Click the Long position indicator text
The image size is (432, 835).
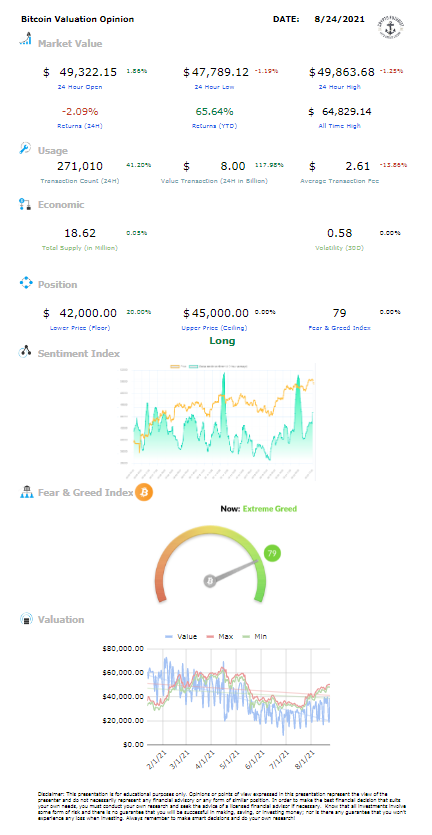click(222, 341)
